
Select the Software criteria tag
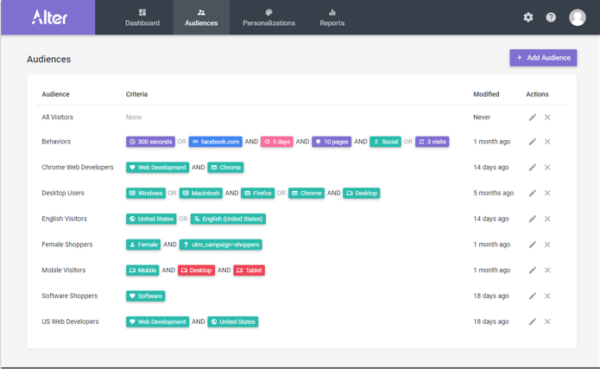coord(145,296)
